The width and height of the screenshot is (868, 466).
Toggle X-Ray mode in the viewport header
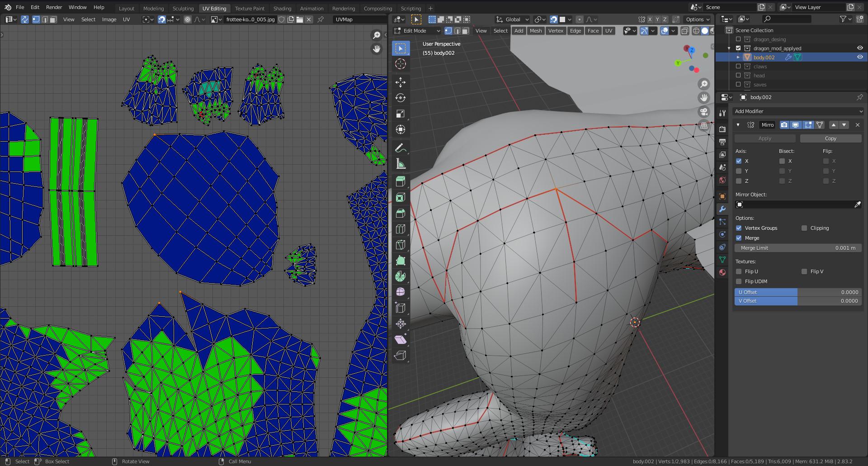(685, 31)
